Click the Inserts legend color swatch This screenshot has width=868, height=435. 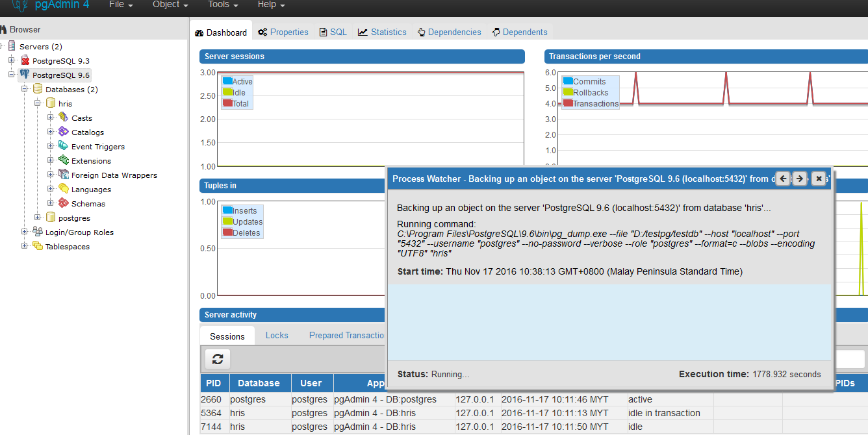[x=227, y=210]
